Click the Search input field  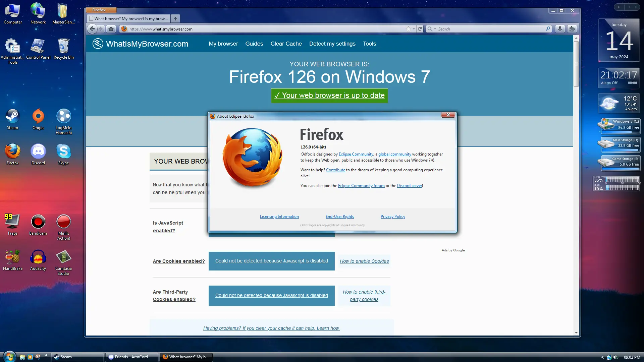click(x=490, y=29)
